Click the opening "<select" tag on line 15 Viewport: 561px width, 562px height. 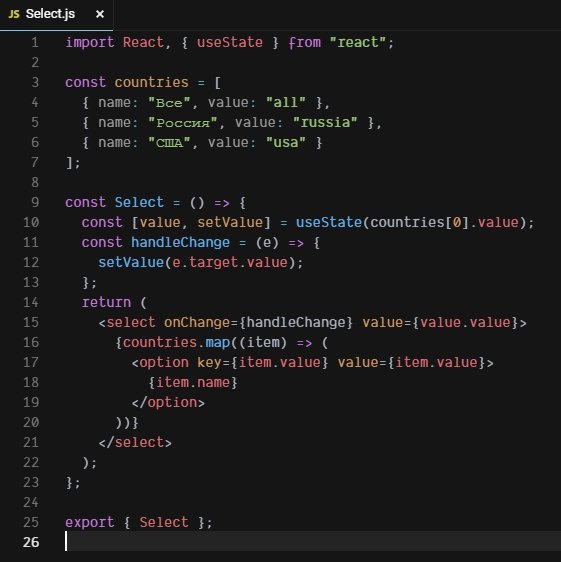[x=127, y=323]
